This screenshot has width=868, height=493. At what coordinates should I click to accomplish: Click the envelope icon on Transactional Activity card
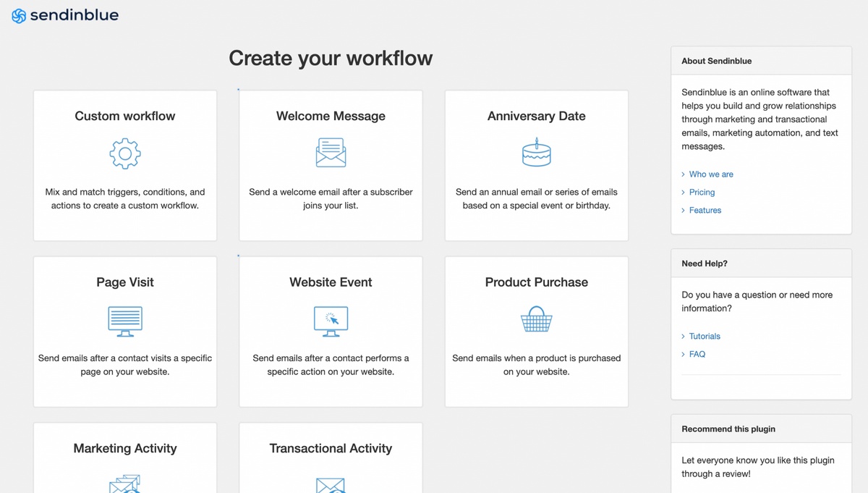coord(331,485)
